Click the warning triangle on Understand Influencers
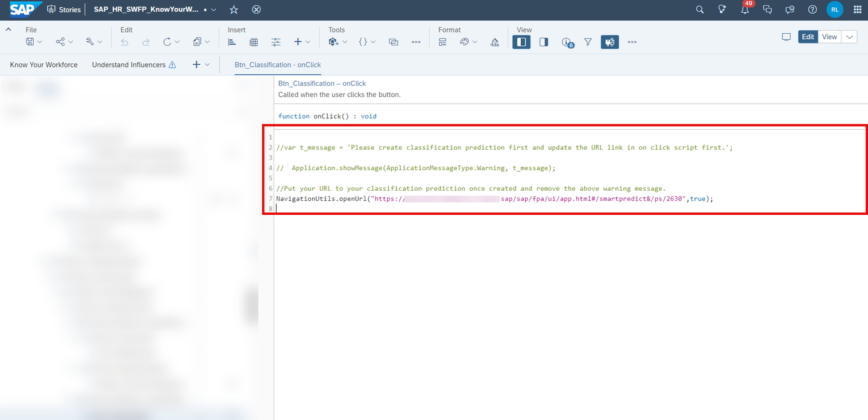This screenshot has height=420, width=868. click(x=172, y=65)
